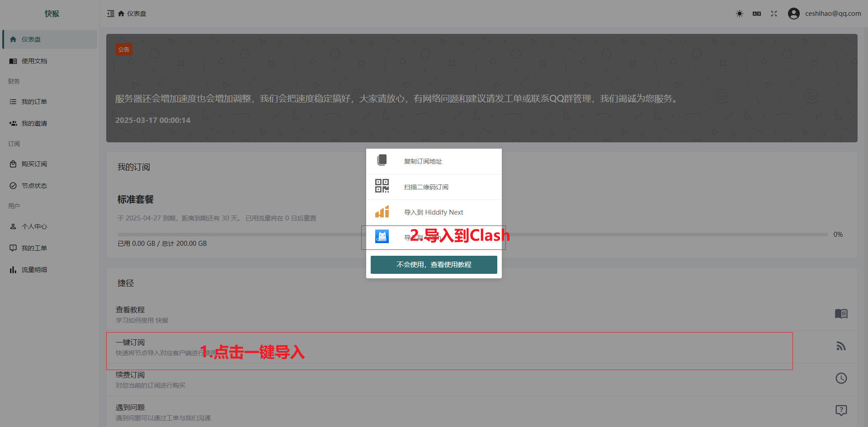This screenshot has width=868, height=427.
Task: Open 个人中心 sidebar item
Action: click(50, 226)
